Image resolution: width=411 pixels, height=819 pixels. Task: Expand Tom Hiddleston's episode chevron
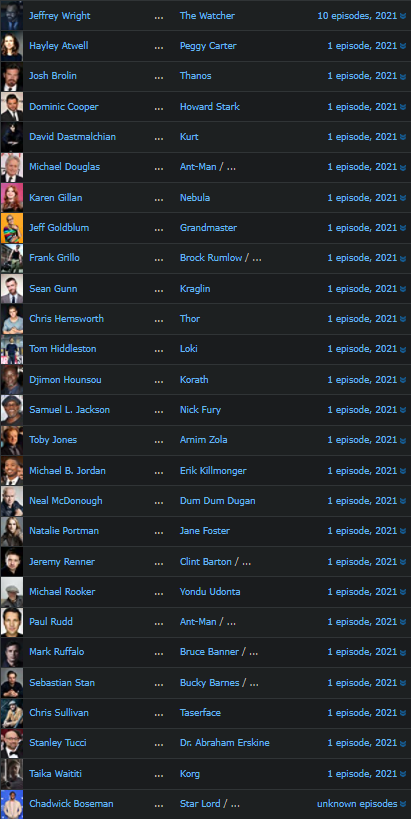[x=403, y=349]
